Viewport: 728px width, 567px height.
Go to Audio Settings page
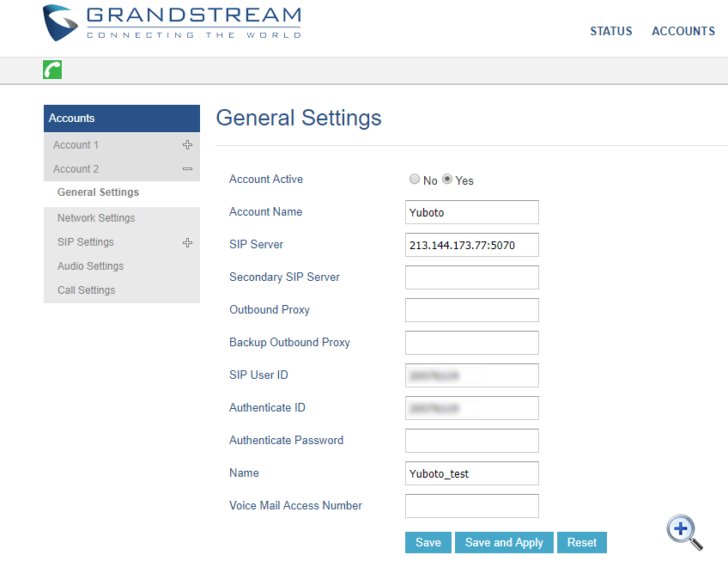click(90, 266)
